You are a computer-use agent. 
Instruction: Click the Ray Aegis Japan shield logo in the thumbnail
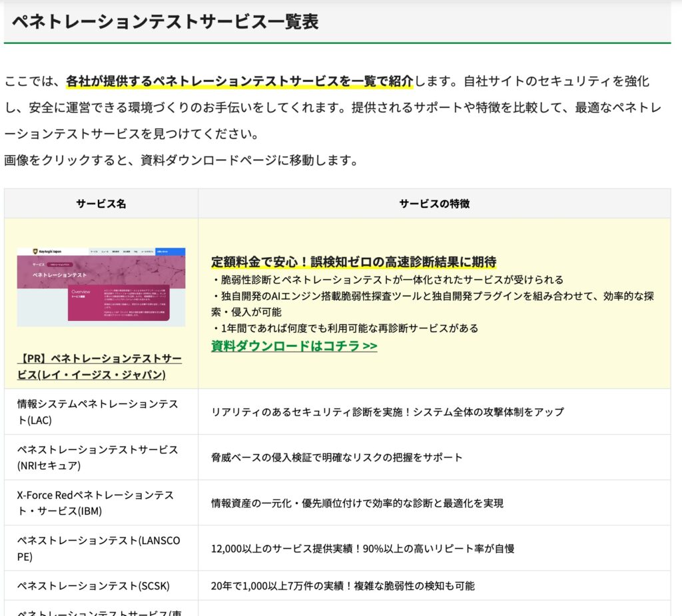[35, 252]
